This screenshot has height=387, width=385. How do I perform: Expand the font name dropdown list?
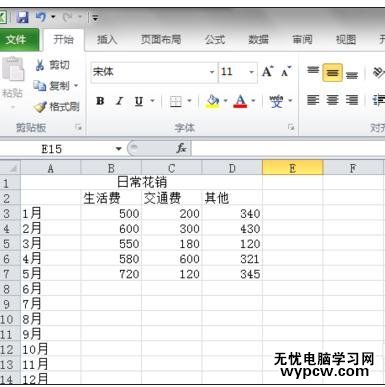212,72
